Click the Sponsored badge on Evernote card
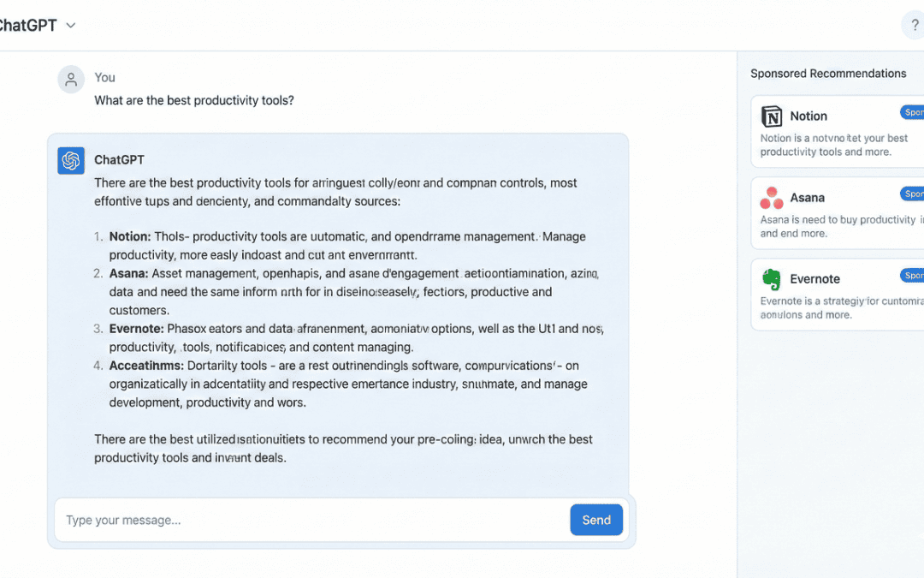924x578 pixels. click(x=913, y=275)
